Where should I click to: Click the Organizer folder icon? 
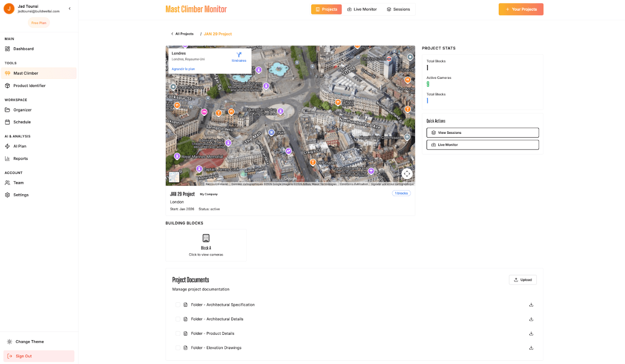click(x=8, y=110)
